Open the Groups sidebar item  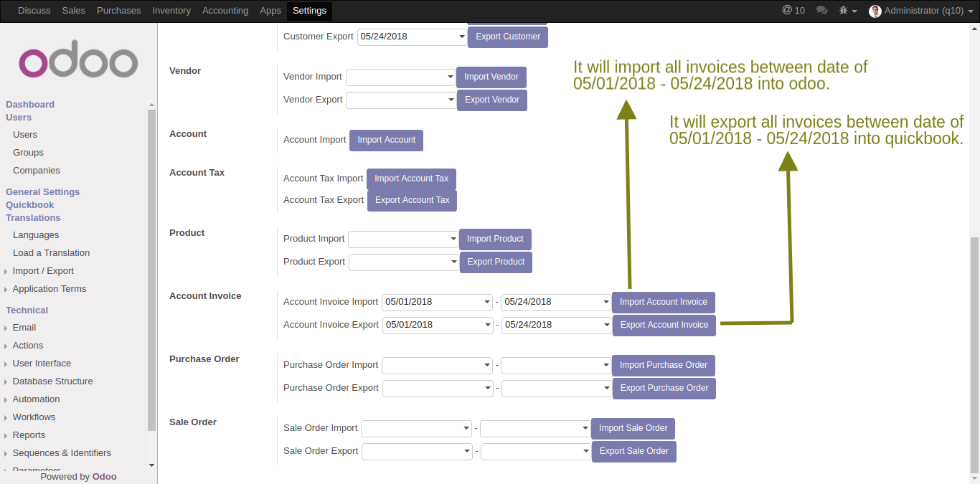click(28, 153)
